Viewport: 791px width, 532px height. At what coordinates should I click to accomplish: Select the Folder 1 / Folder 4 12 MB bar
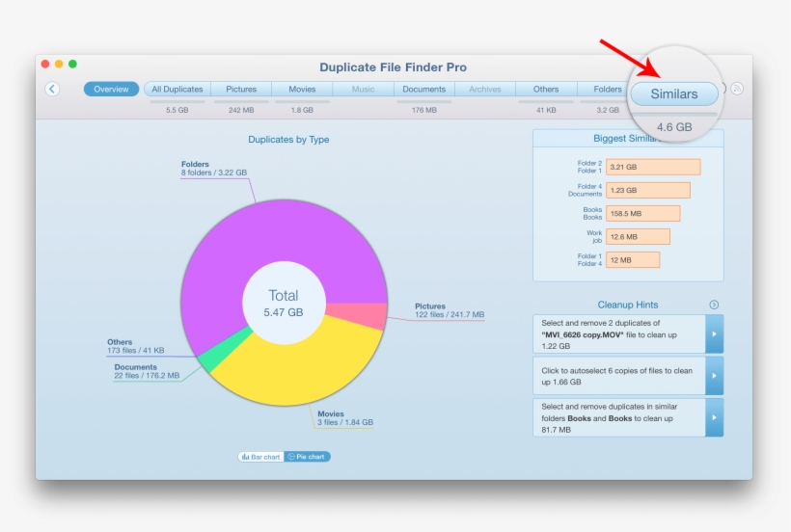click(x=633, y=260)
